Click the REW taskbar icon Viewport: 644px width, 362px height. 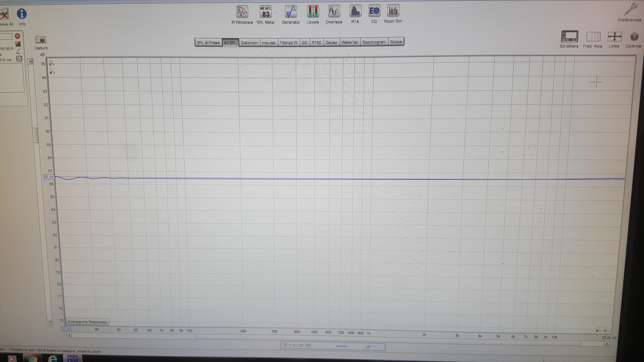72,358
